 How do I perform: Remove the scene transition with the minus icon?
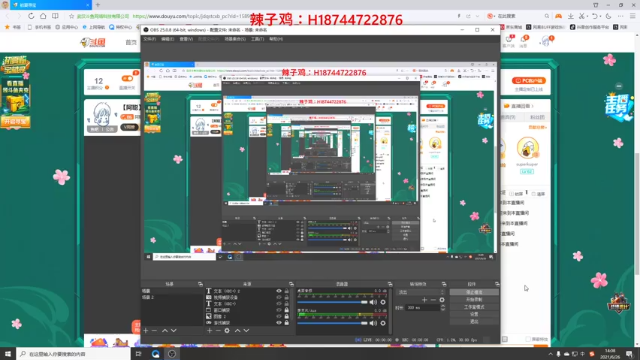click(x=433, y=300)
